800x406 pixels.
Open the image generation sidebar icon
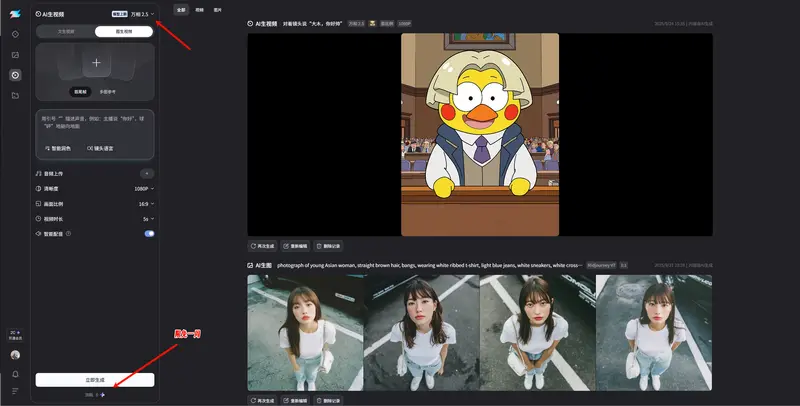coord(15,55)
